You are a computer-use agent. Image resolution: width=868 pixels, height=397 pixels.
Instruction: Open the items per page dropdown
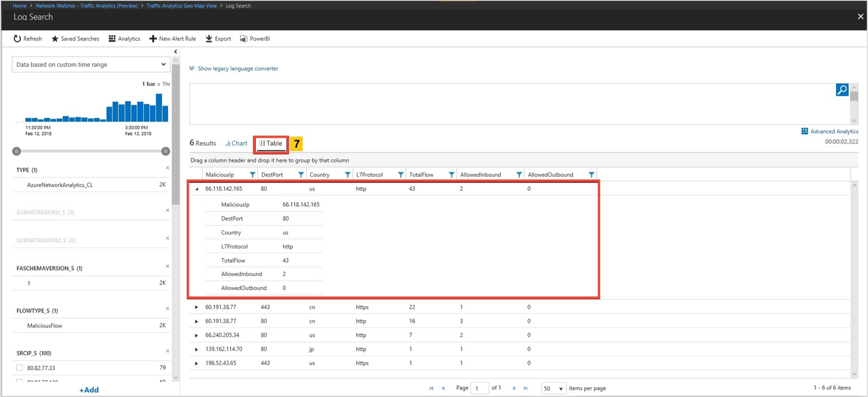pos(553,388)
